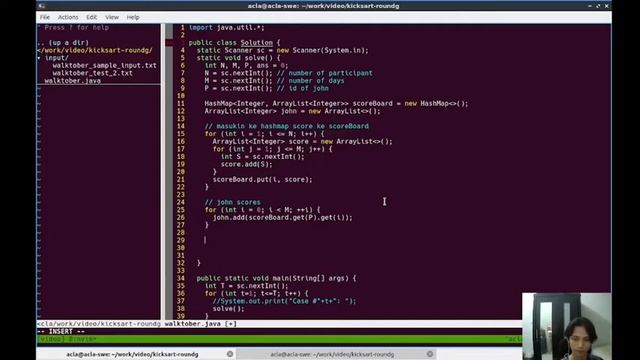Click 'john.add(scoreBoard.get(P).get(i));' line
Viewport: 640px width, 360px height.
tap(282, 218)
